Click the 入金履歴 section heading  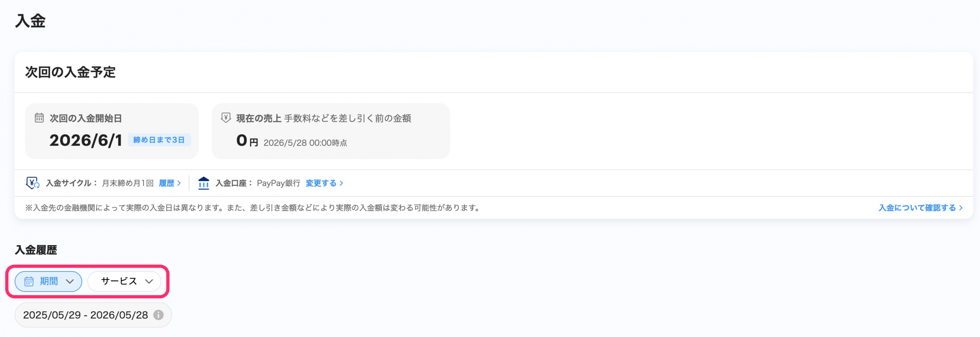coord(36,250)
